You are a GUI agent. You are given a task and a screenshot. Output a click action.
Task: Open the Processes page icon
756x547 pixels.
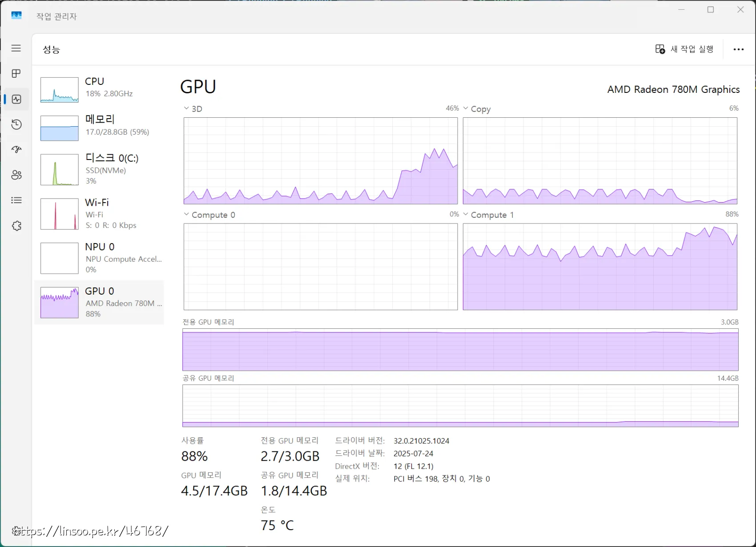16,73
